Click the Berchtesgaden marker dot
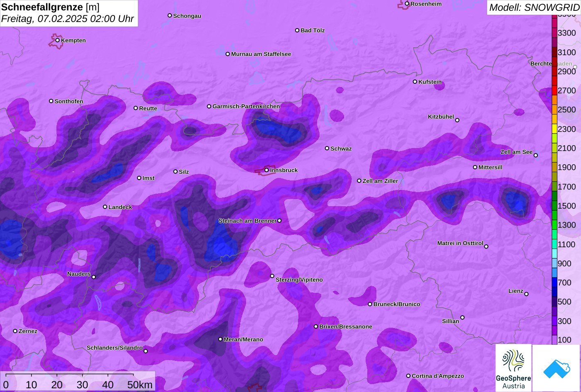 pos(575,67)
